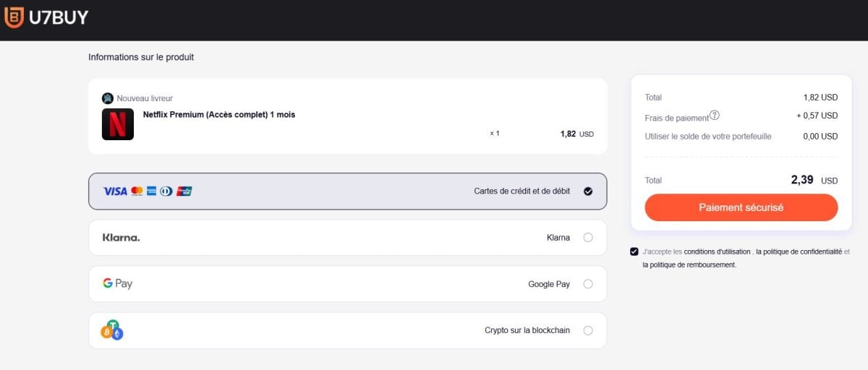The image size is (868, 370).
Task: Click the Mastercard logo
Action: [137, 192]
